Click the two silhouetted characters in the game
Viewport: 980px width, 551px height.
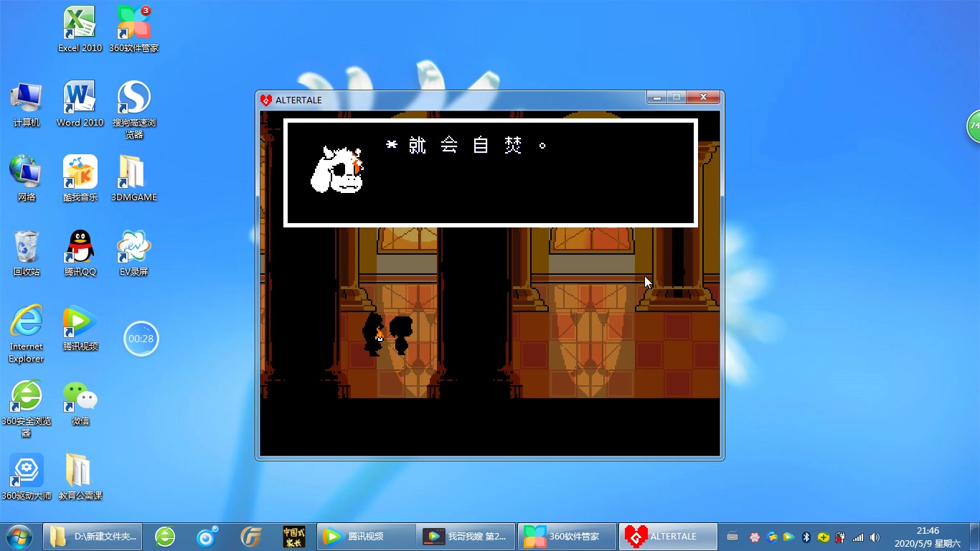pos(388,334)
